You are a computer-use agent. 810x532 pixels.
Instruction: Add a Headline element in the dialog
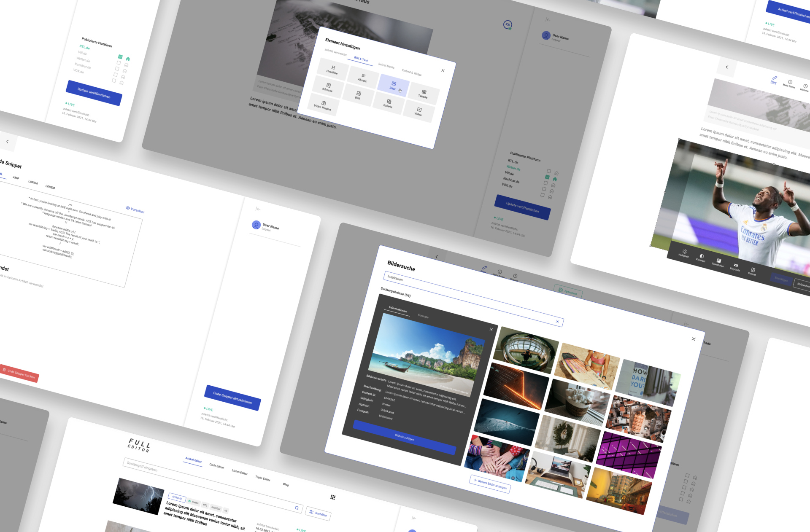tap(332, 70)
